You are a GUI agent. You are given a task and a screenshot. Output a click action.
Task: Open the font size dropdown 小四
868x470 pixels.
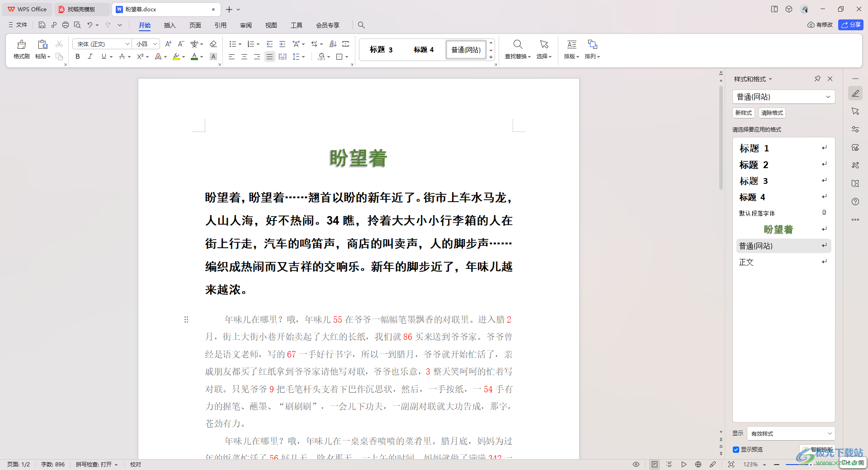click(155, 44)
